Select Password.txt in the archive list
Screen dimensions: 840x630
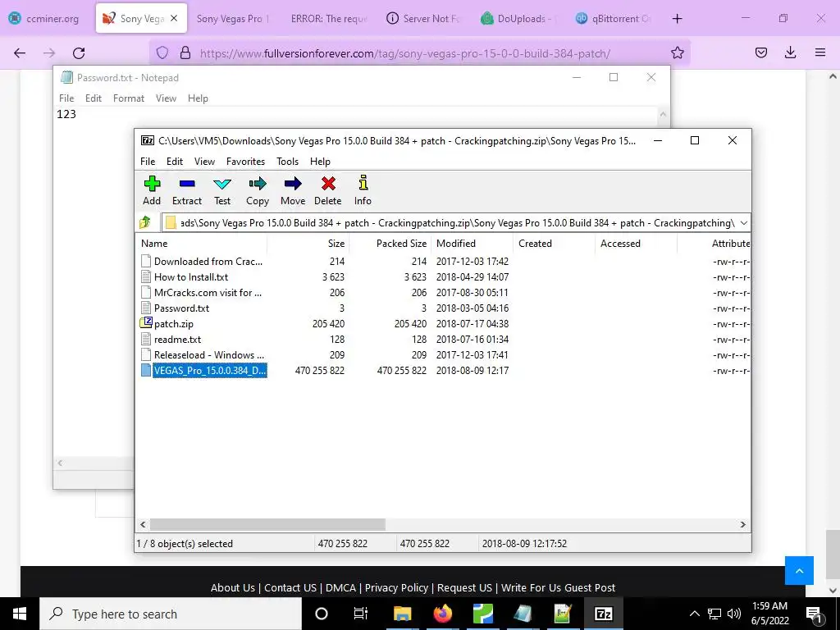181,308
